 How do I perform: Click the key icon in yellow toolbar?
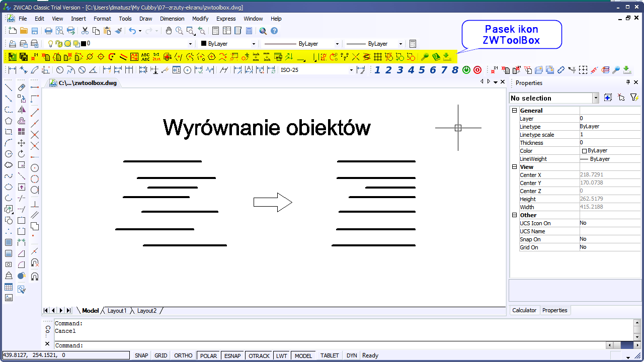point(425,57)
